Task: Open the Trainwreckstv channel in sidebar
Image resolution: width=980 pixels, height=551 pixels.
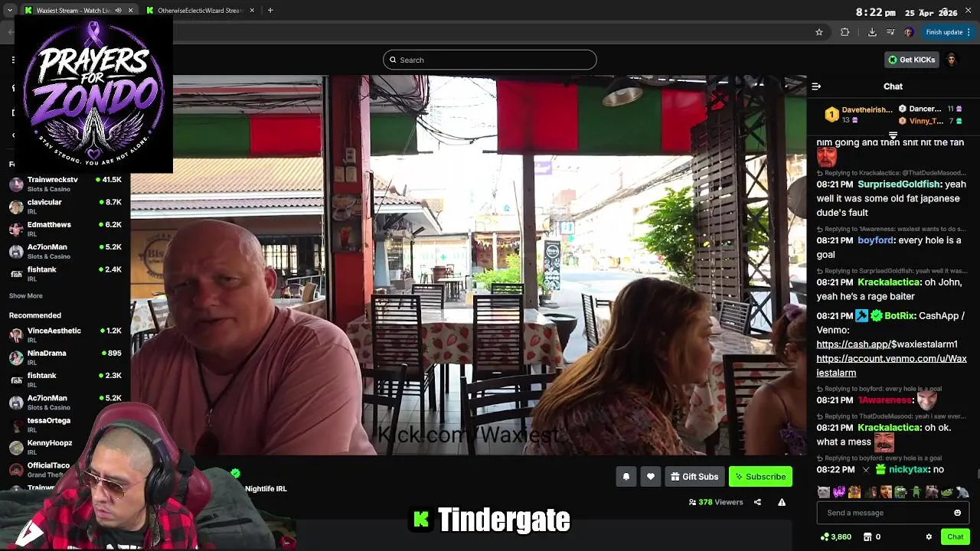Action: [x=65, y=184]
